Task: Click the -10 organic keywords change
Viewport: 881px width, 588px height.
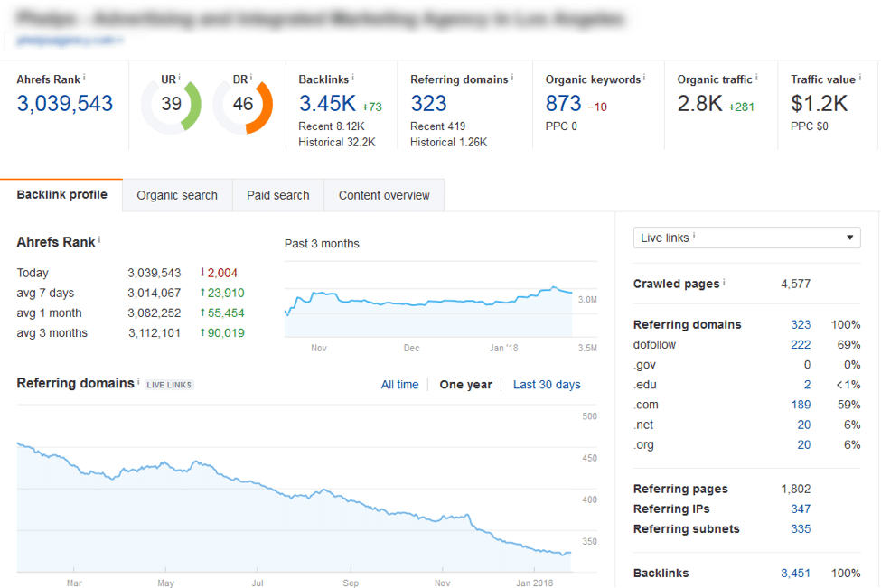Action: [597, 107]
